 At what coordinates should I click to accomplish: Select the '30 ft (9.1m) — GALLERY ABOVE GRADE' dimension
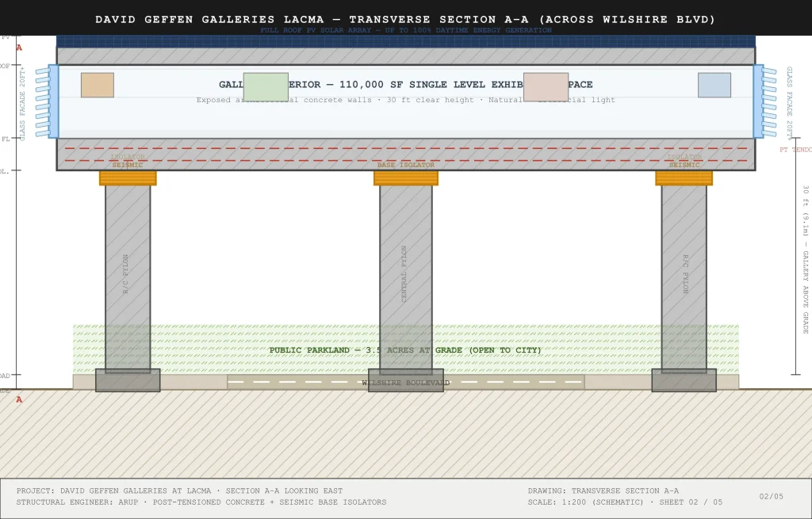pos(806,259)
